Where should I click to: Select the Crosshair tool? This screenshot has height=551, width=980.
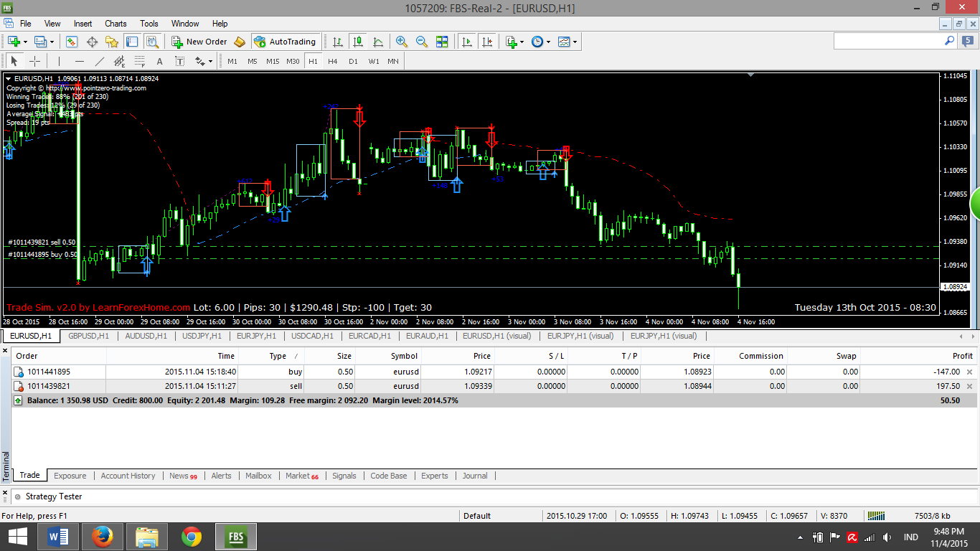click(34, 61)
